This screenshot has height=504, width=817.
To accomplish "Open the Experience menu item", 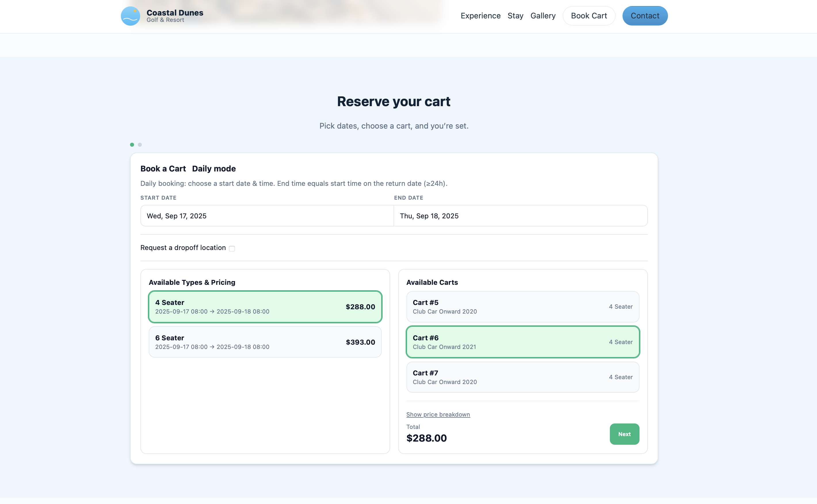I will 480,16.
